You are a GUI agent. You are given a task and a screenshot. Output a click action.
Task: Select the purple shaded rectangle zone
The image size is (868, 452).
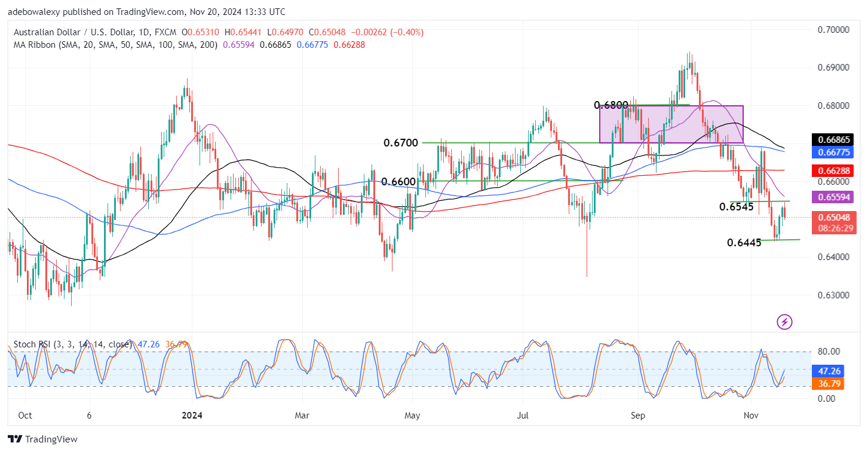click(671, 124)
